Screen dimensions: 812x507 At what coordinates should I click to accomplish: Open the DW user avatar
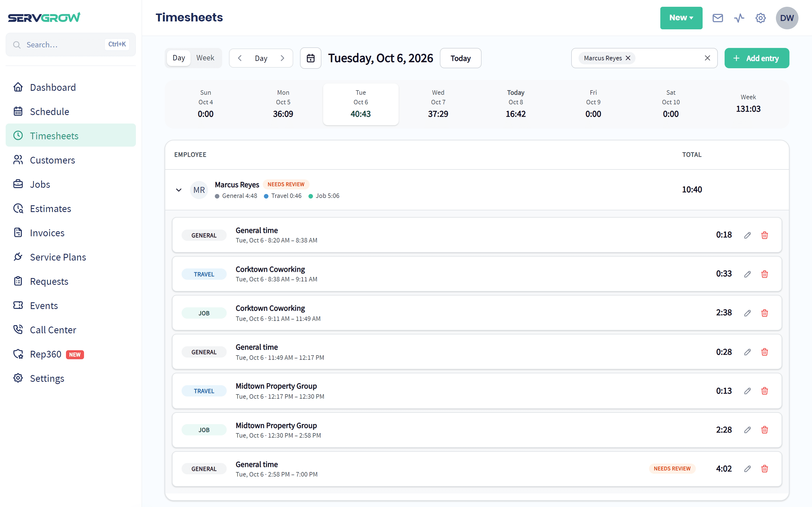pyautogui.click(x=787, y=18)
